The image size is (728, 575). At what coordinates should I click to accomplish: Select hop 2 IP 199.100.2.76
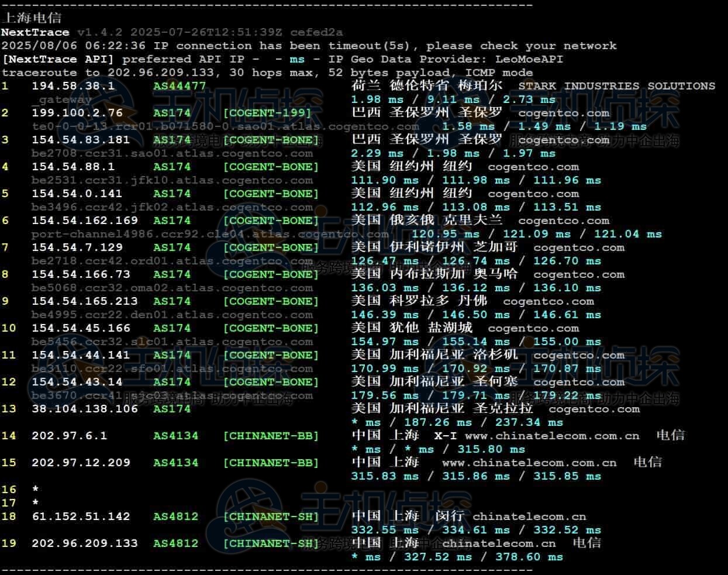click(77, 113)
